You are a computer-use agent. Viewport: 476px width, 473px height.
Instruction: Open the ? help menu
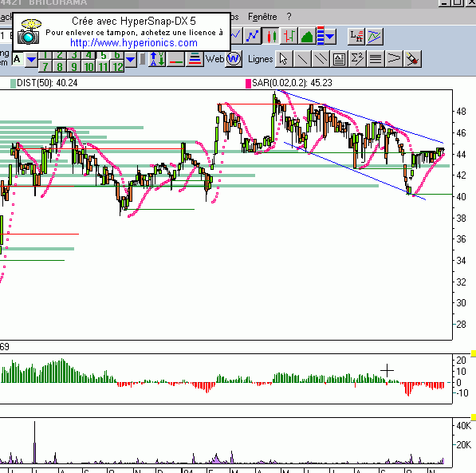pos(289,17)
